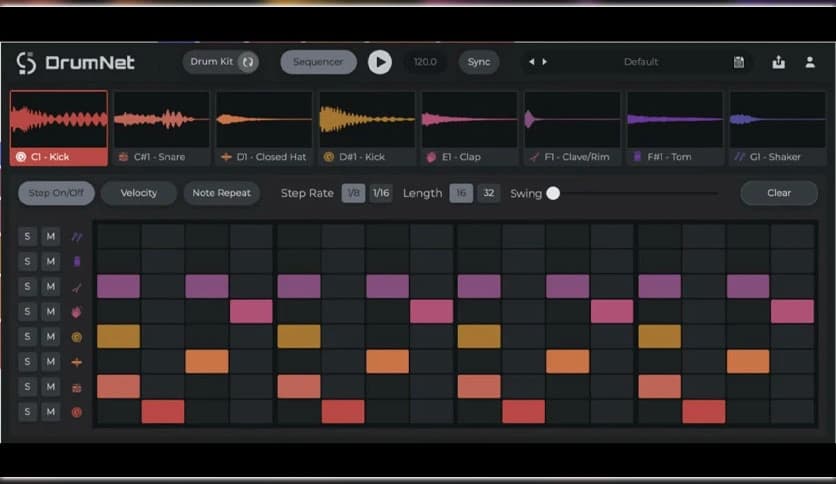Toggle first step of clave/rim row
This screenshot has width=836, height=484.
(x=118, y=286)
